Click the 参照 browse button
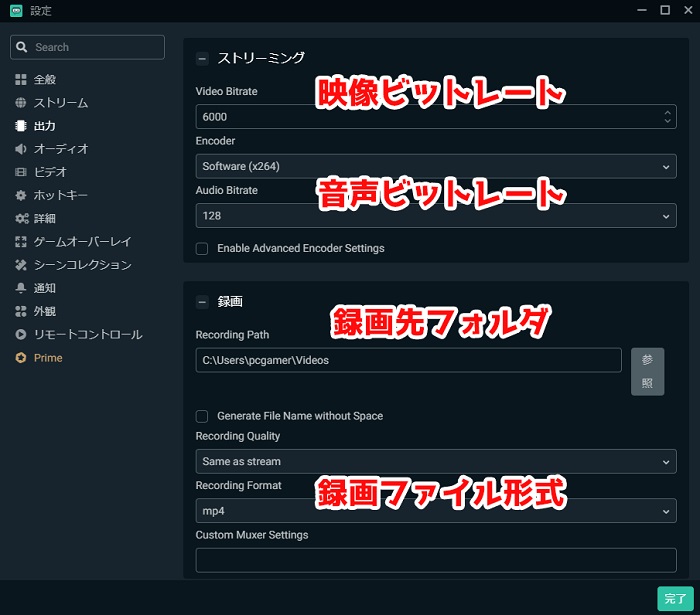700x615 pixels. coord(647,371)
